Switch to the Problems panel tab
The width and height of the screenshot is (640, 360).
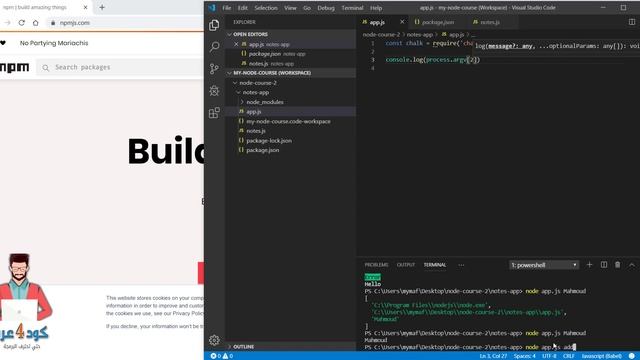pos(376,265)
